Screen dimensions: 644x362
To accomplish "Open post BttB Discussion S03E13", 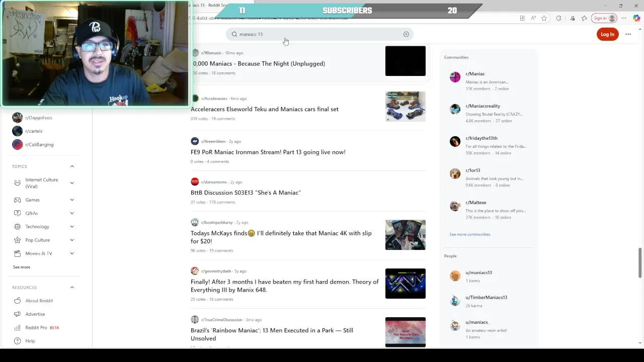I will [x=246, y=193].
